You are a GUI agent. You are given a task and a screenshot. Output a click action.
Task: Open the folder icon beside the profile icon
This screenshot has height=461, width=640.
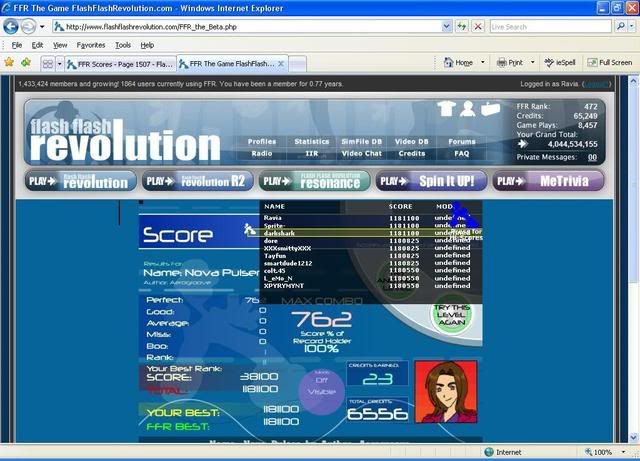click(489, 109)
